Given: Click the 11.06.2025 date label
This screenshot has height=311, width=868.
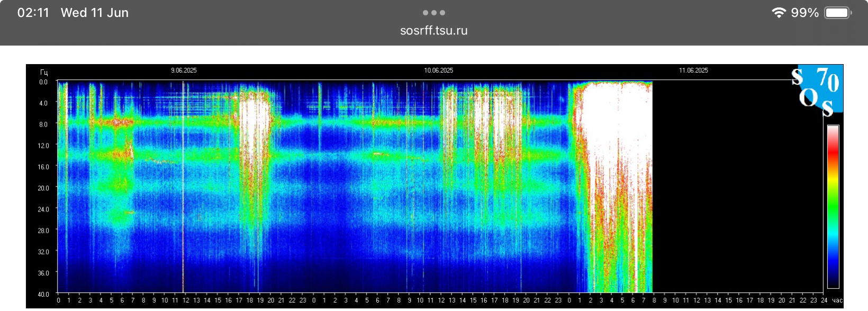Looking at the screenshot, I should 694,70.
